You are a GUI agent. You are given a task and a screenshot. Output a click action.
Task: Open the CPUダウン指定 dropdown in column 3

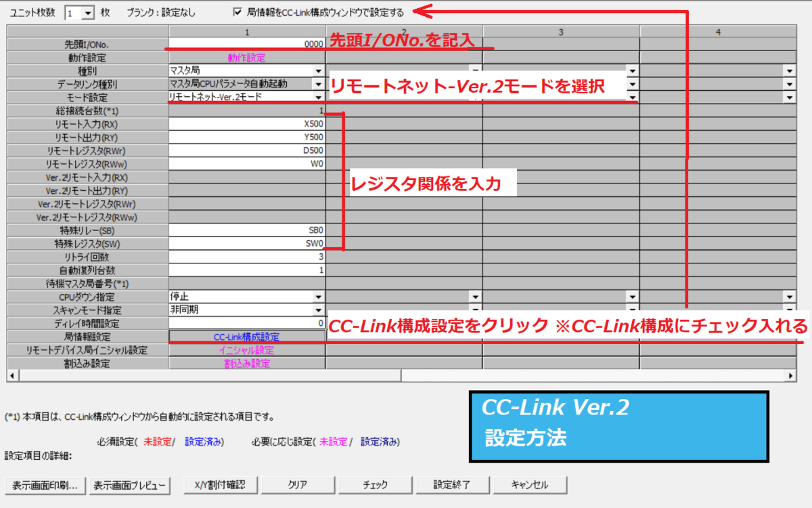633,297
